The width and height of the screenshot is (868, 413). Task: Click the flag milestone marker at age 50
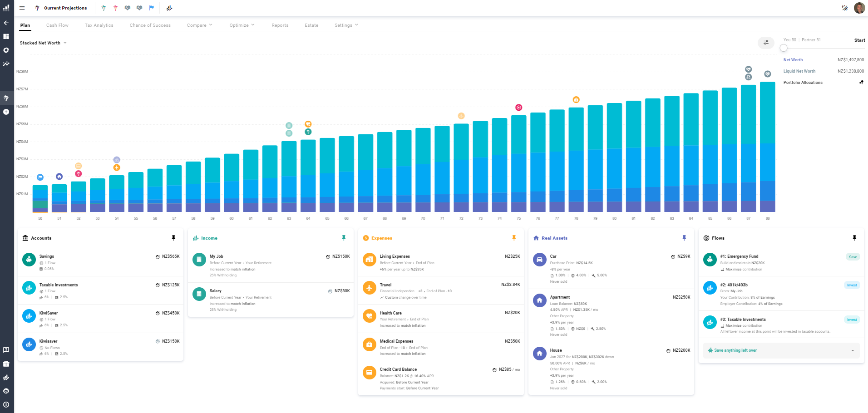pyautogui.click(x=40, y=177)
